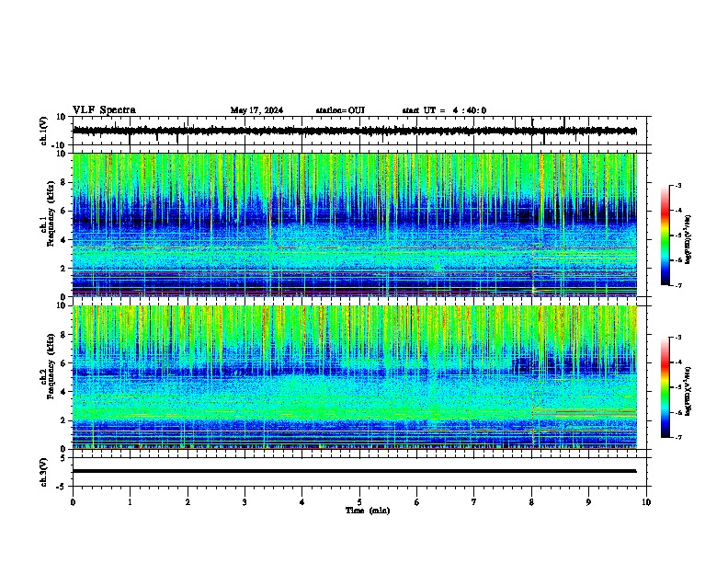This screenshot has height=563, width=728.
Task: Select the 'start UT = 4:40:0' text
Action: click(444, 110)
